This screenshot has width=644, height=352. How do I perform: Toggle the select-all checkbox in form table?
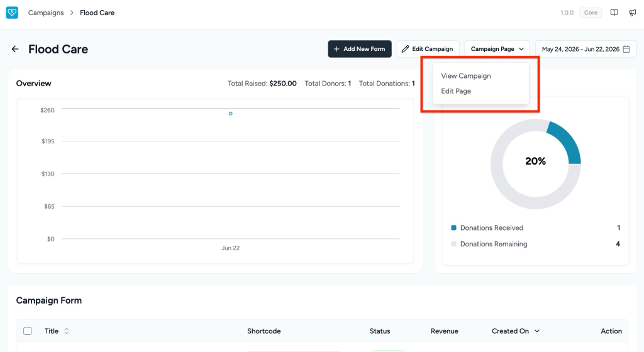click(28, 331)
